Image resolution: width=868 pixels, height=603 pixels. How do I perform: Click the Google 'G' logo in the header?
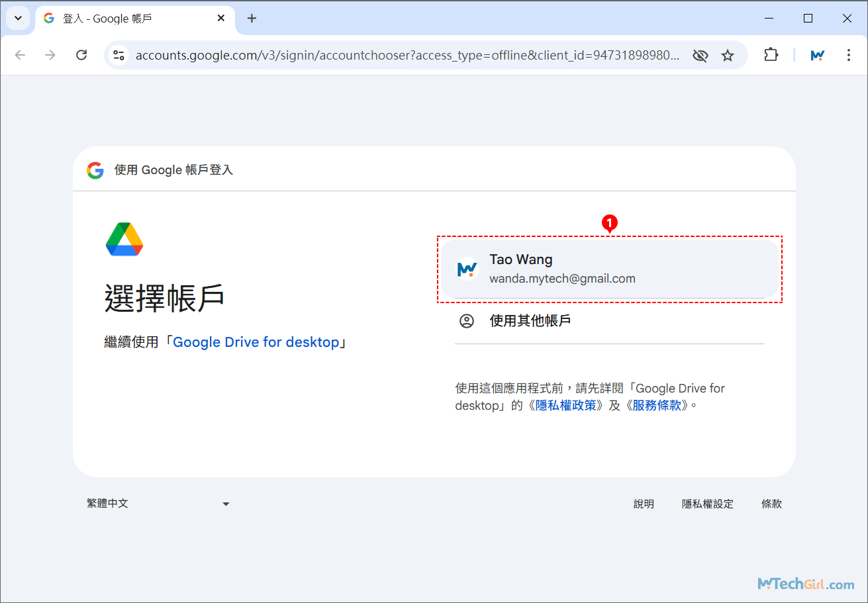tap(95, 169)
